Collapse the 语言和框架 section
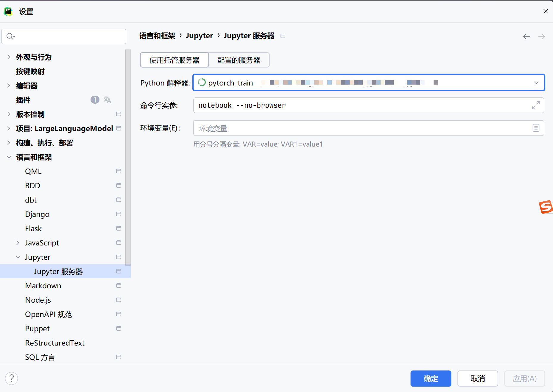Viewport: 553px width, 392px height. (9, 157)
